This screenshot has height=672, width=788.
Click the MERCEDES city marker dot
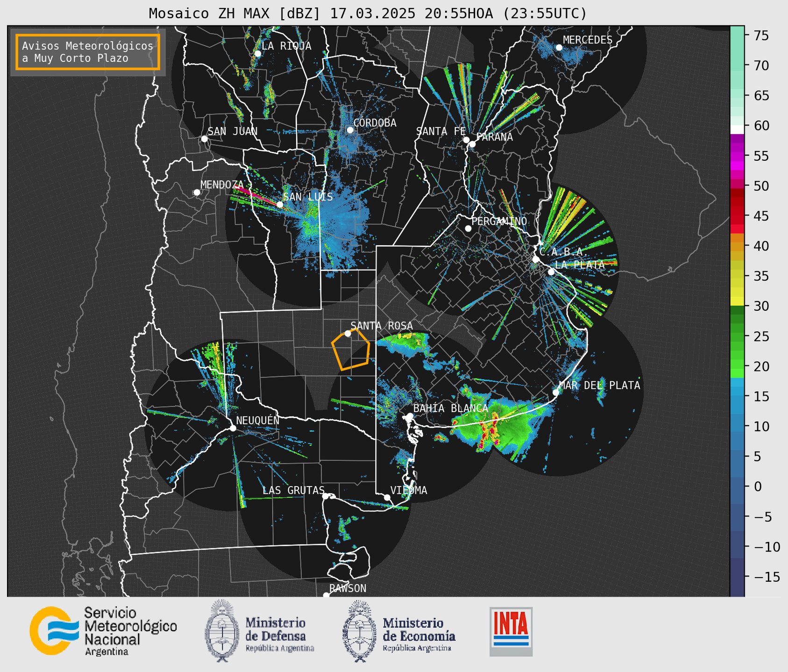point(559,48)
